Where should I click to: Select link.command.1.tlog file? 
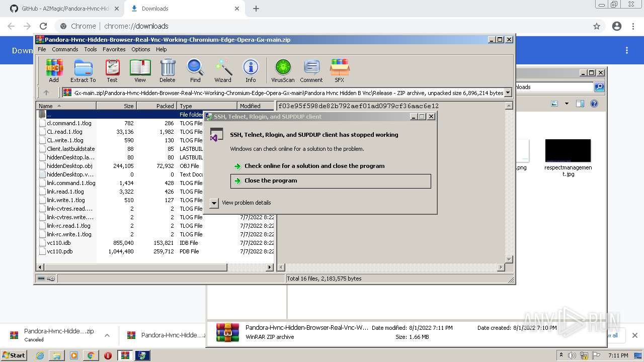click(71, 183)
